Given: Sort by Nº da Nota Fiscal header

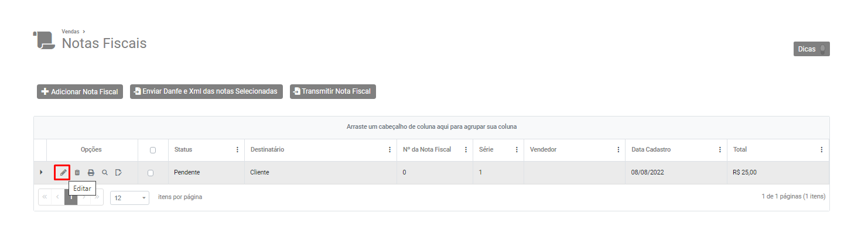Looking at the screenshot, I should pyautogui.click(x=427, y=150).
